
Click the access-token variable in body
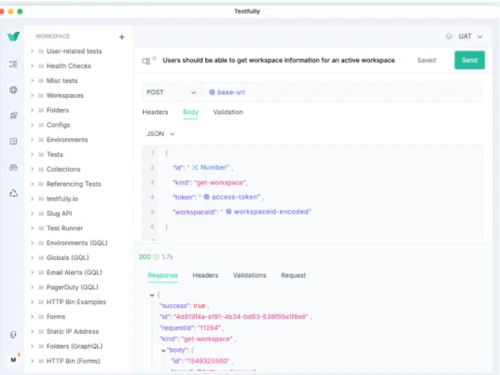231,197
